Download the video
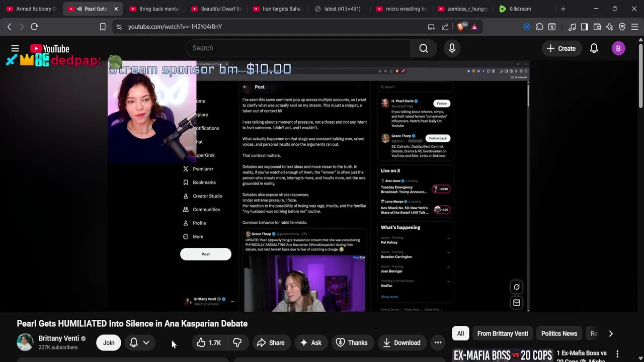Screen dimensions: 644x362 click(401, 343)
